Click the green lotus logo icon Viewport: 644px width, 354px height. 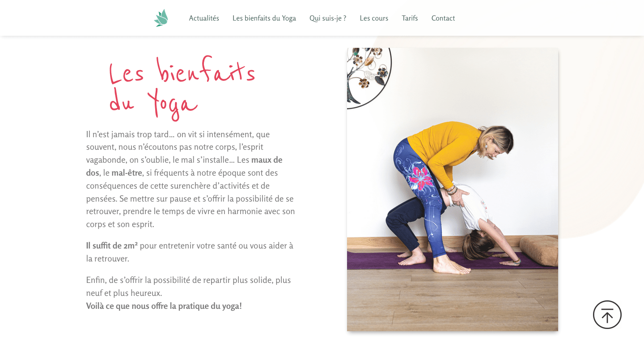pyautogui.click(x=161, y=18)
